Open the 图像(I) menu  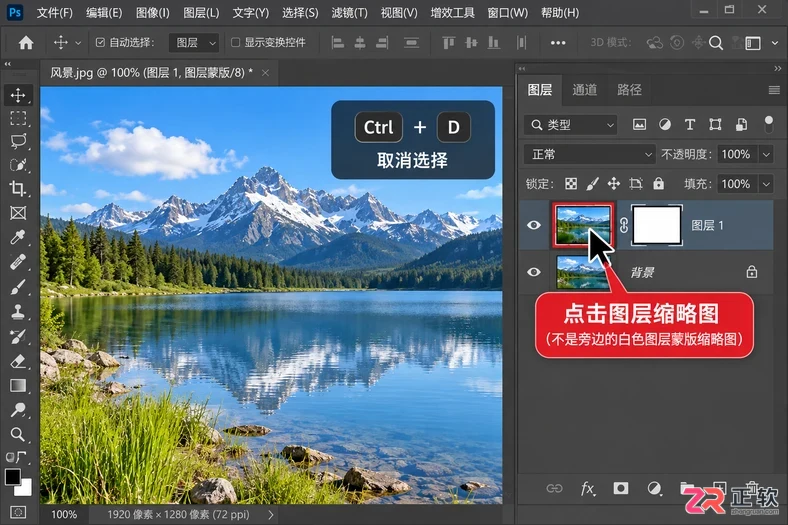point(152,13)
